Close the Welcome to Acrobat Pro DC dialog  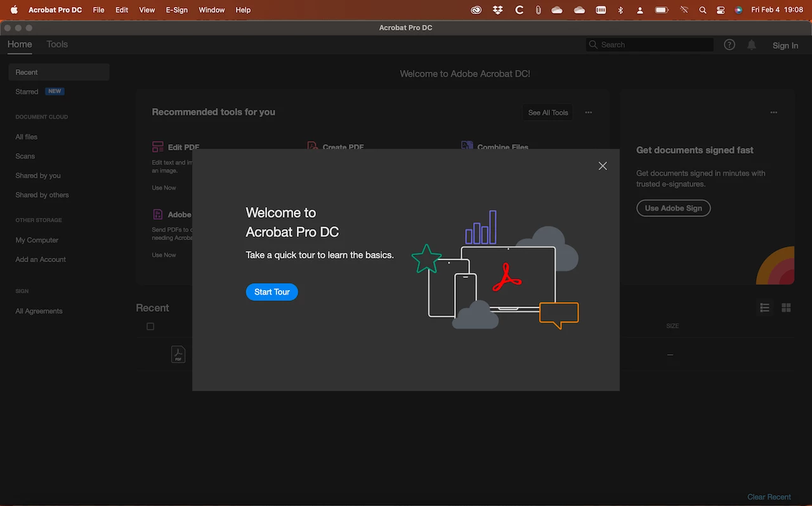[x=603, y=166]
